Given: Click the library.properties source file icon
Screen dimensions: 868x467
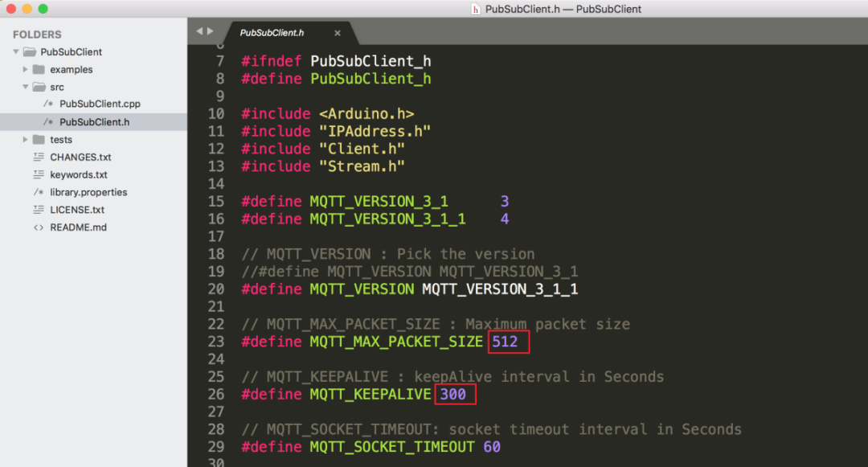Looking at the screenshot, I should (x=39, y=192).
